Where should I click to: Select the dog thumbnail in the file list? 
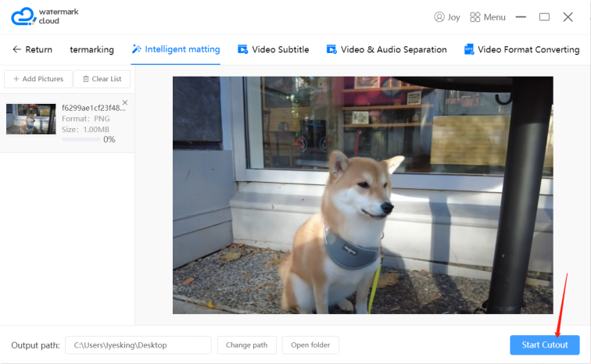[31, 119]
